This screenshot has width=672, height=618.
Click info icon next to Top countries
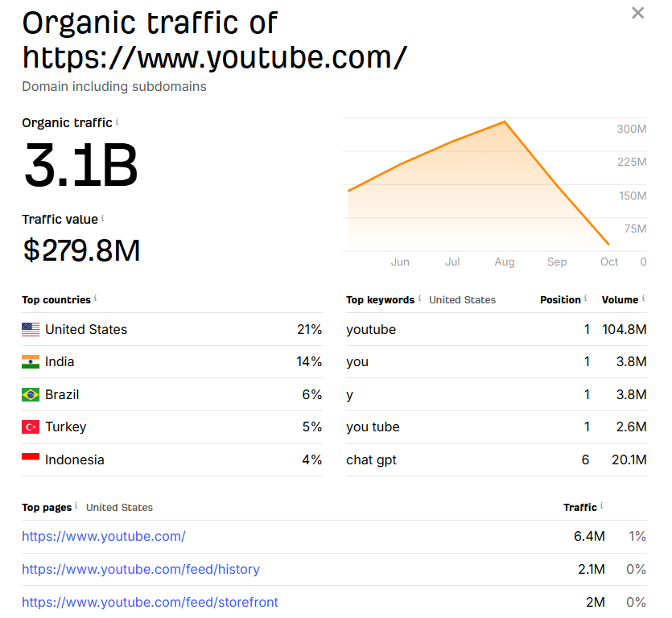coord(96,299)
